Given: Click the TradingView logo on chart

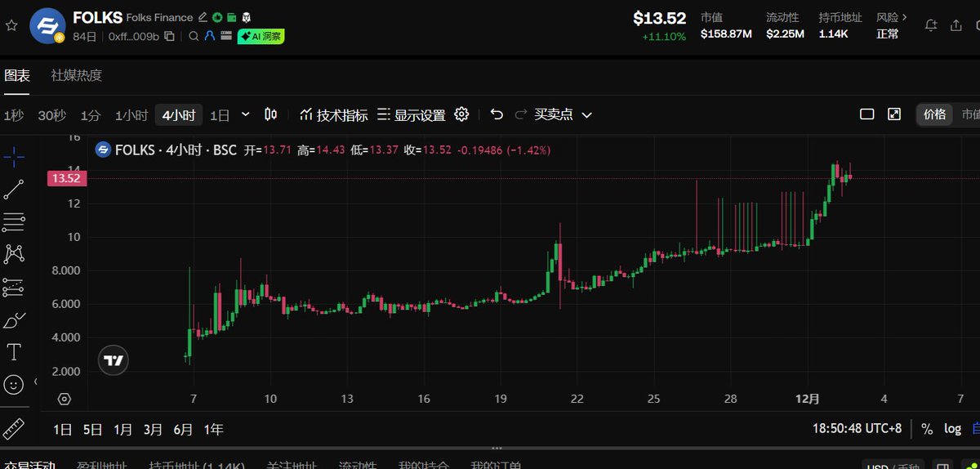Looking at the screenshot, I should 114,360.
